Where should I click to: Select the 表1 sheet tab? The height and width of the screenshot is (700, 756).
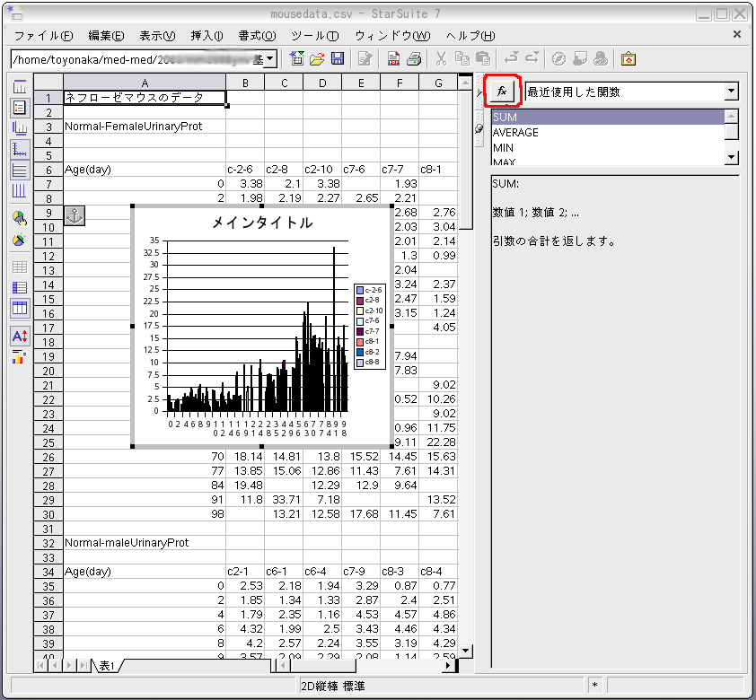click(107, 666)
